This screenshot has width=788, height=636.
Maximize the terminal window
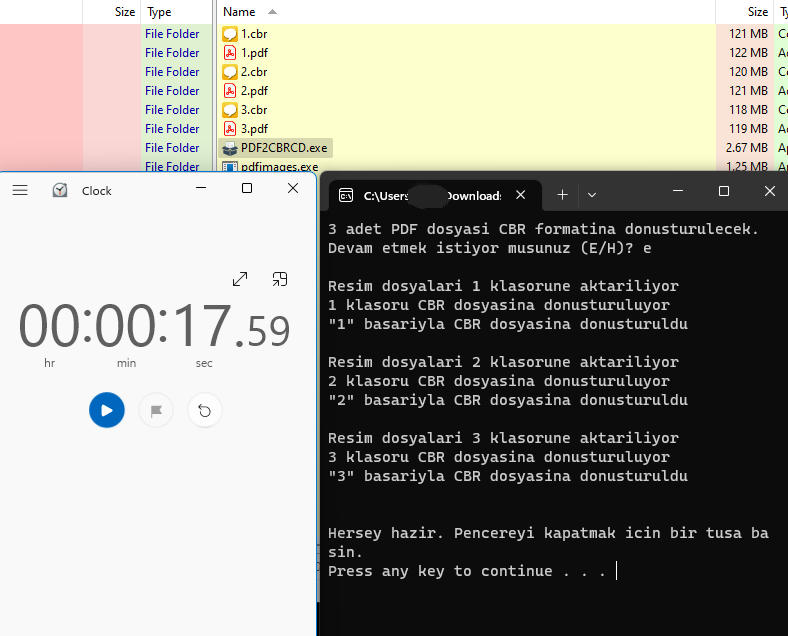coord(724,191)
